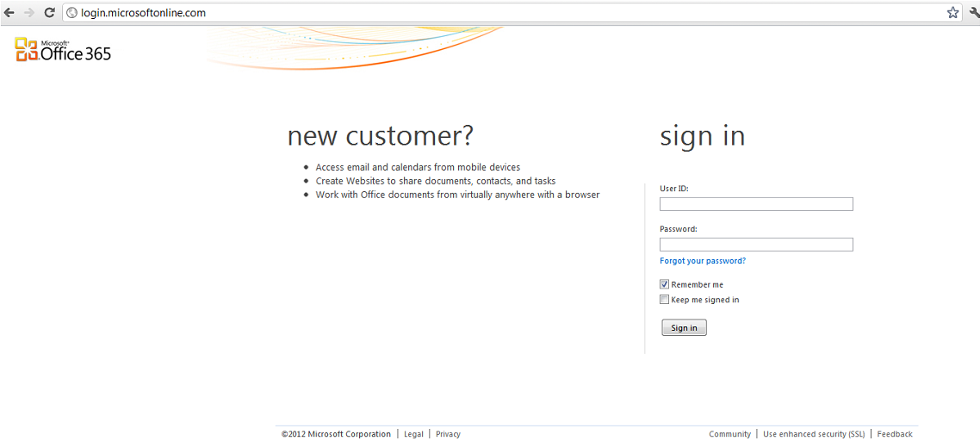The image size is (980, 447).
Task: Enable the 'Keep me signed in' checkbox
Action: 664,300
